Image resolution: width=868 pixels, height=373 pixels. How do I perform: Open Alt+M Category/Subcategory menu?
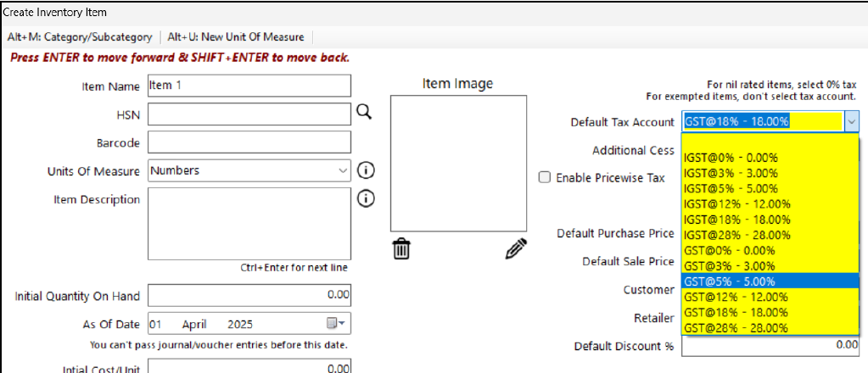[80, 37]
